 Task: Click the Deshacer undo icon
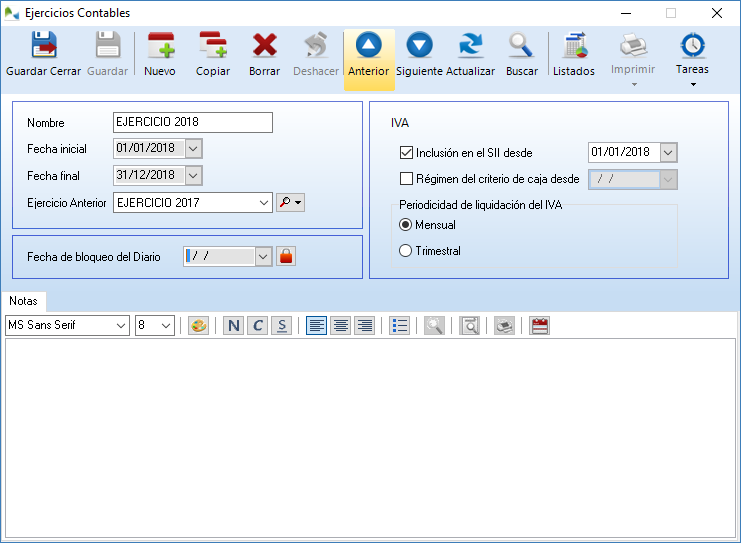click(x=316, y=45)
